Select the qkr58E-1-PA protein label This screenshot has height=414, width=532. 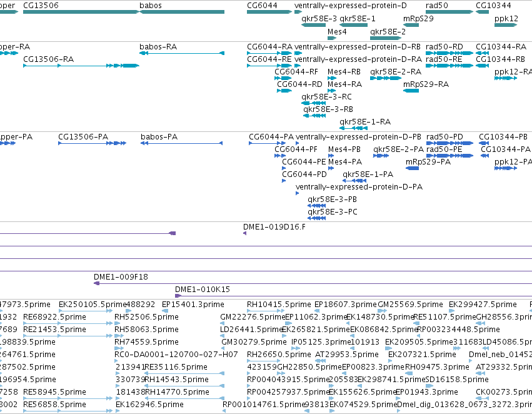click(x=368, y=174)
